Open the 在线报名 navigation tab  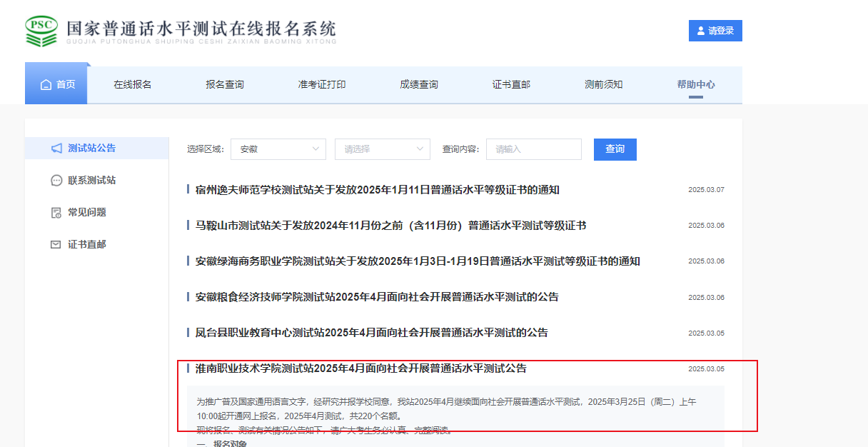click(x=133, y=84)
